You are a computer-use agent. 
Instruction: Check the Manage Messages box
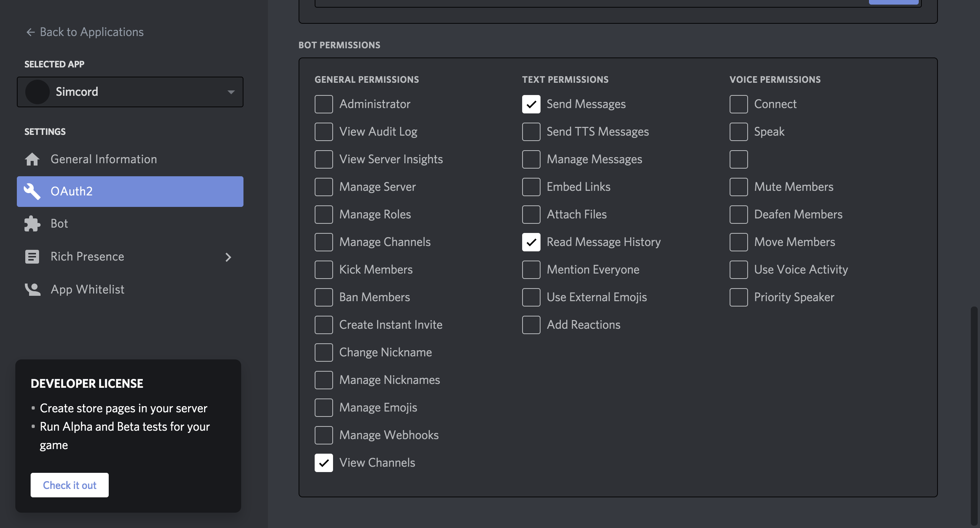pyautogui.click(x=531, y=159)
